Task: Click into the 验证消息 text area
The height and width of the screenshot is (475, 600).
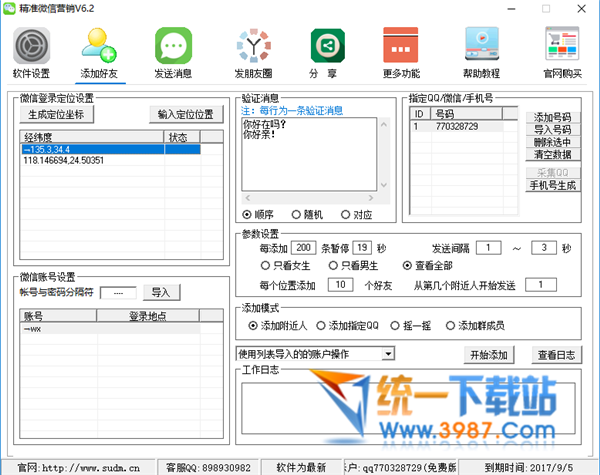Action: click(309, 154)
